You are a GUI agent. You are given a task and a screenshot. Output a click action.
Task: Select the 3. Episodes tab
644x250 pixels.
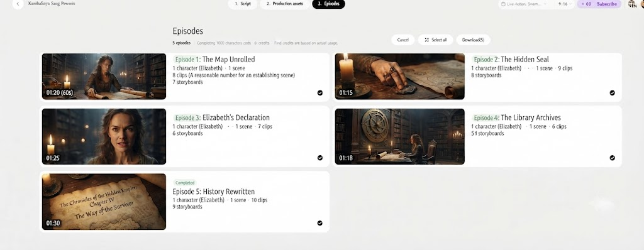coord(328,4)
